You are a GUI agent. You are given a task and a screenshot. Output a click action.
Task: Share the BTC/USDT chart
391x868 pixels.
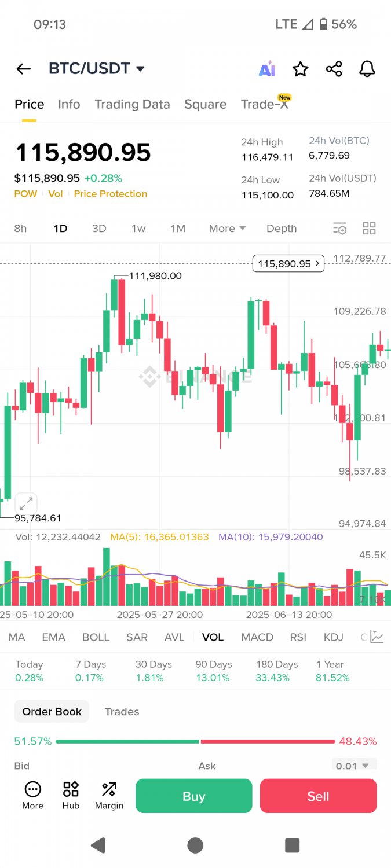[334, 69]
